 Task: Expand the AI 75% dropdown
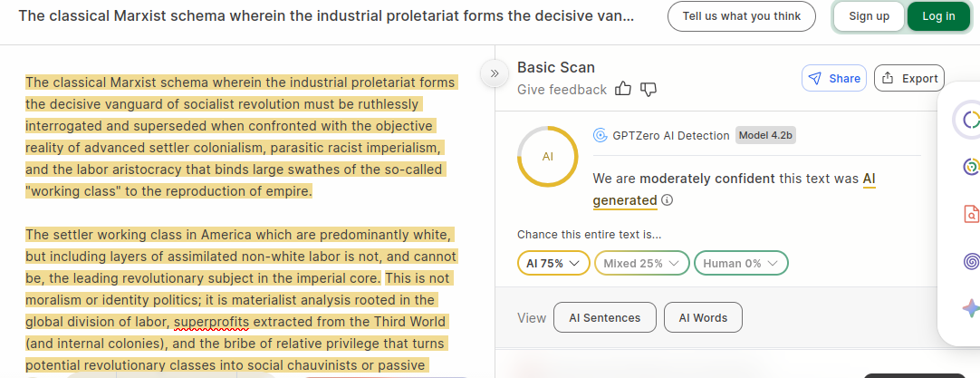point(553,263)
